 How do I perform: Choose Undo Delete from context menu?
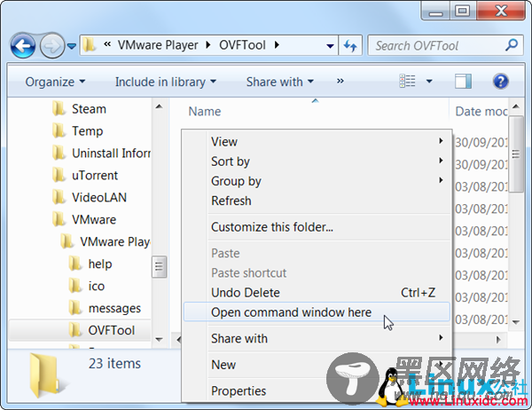pos(317,293)
